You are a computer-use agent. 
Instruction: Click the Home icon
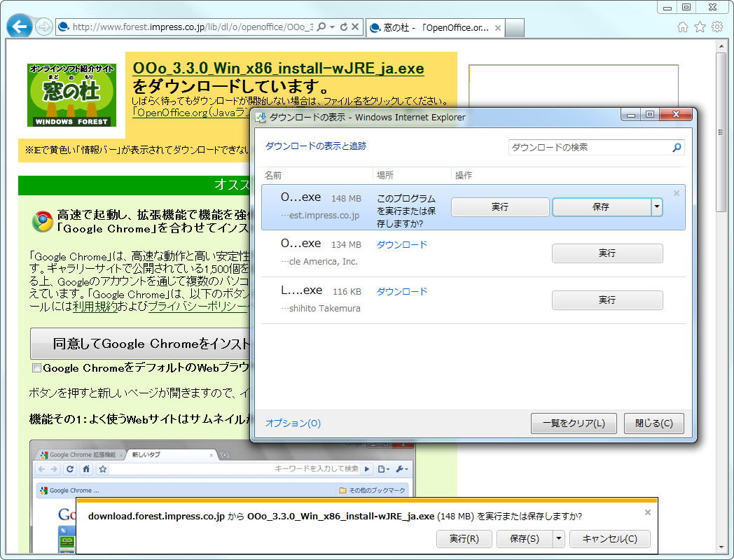point(684,27)
